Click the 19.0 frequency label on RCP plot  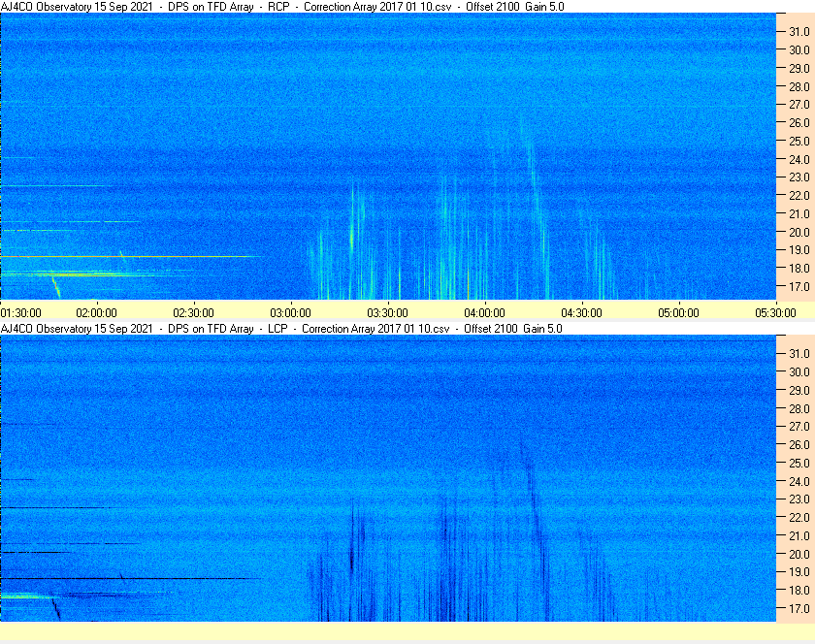[799, 250]
